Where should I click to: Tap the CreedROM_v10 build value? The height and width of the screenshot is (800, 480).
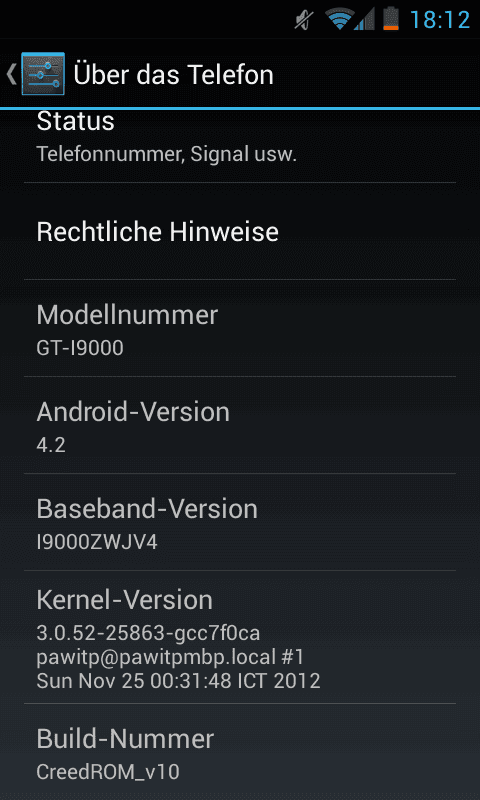click(x=108, y=772)
